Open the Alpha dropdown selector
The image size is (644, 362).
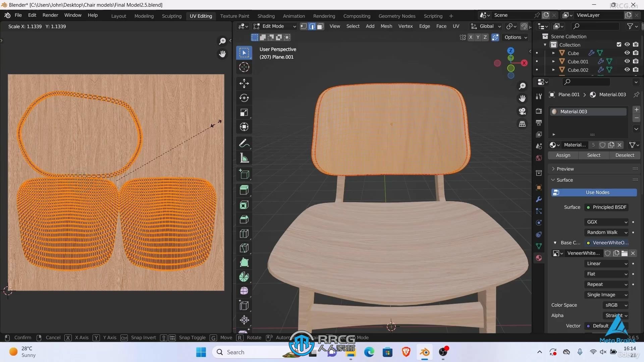(x=615, y=315)
